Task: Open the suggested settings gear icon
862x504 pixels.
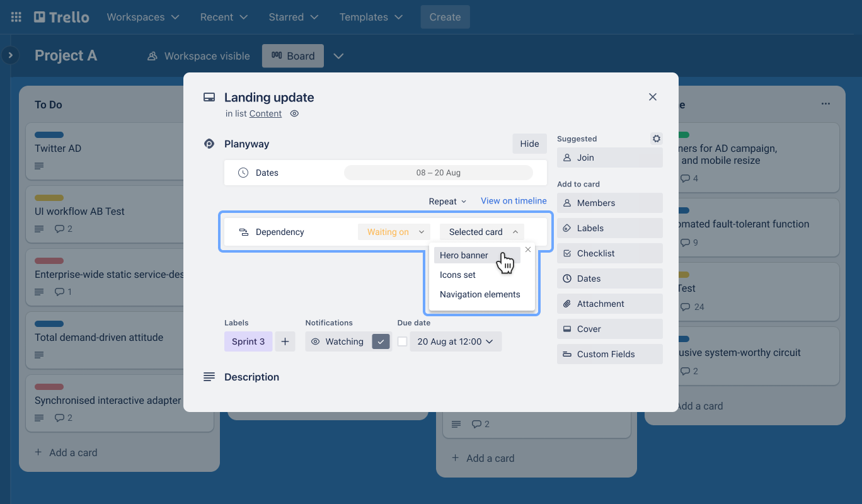Action: pyautogui.click(x=657, y=139)
